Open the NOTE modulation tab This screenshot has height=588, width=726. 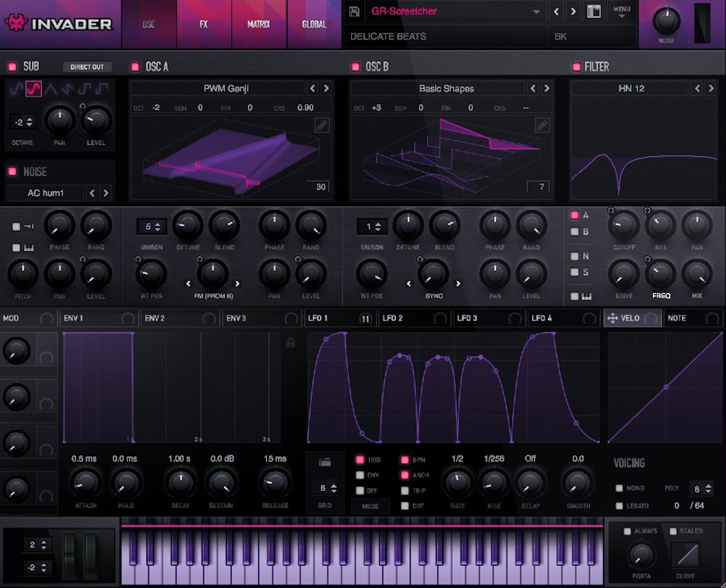point(694,318)
